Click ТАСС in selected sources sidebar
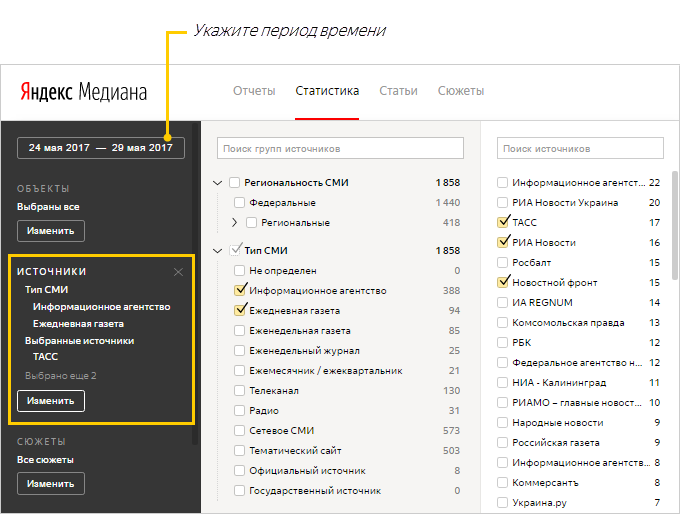Viewport: 680px width, 523px height. click(x=46, y=356)
